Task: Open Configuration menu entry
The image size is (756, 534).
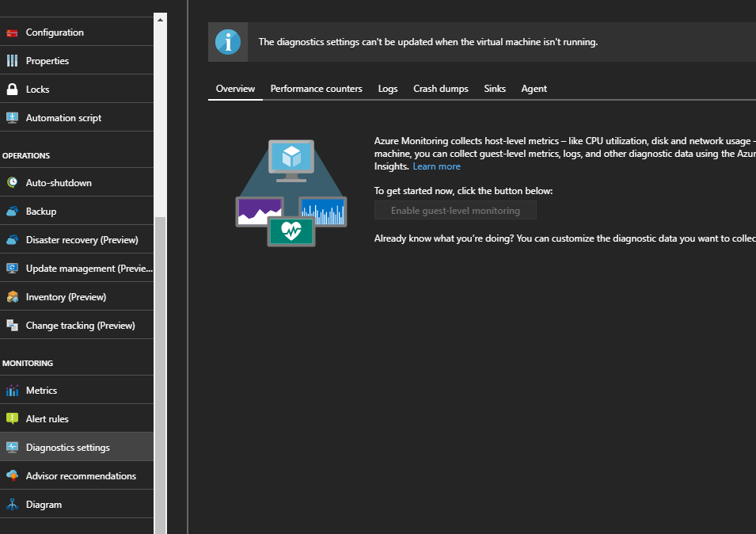Action: (x=77, y=32)
